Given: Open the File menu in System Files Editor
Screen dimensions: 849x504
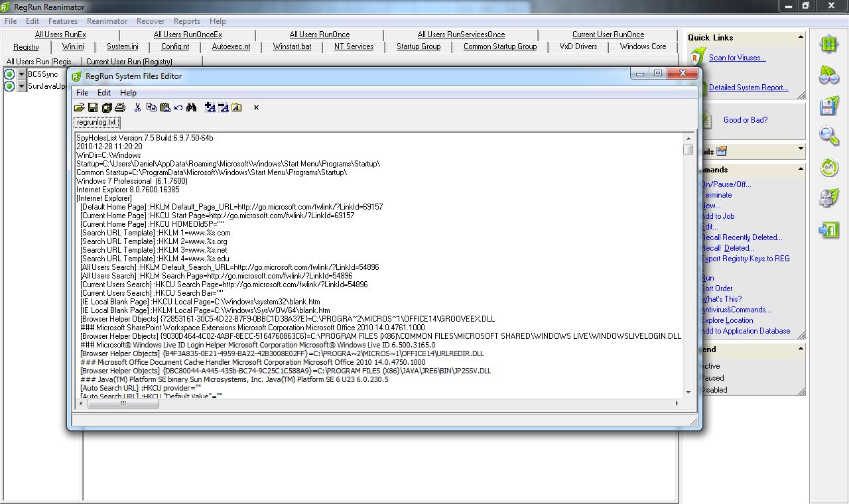Looking at the screenshot, I should (82, 93).
